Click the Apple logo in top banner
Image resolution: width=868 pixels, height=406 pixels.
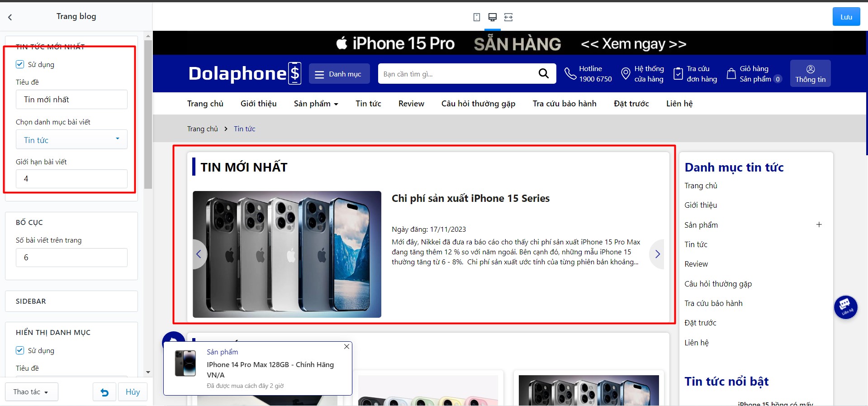point(342,43)
